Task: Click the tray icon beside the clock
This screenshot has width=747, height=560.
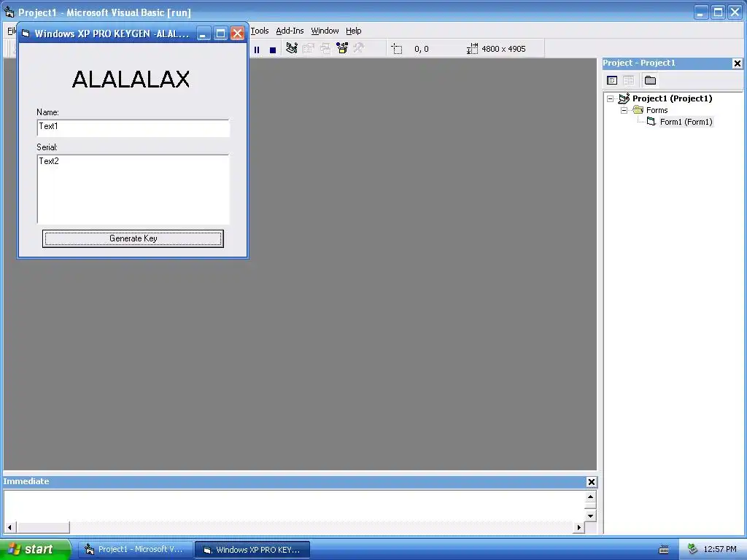Action: click(x=693, y=550)
